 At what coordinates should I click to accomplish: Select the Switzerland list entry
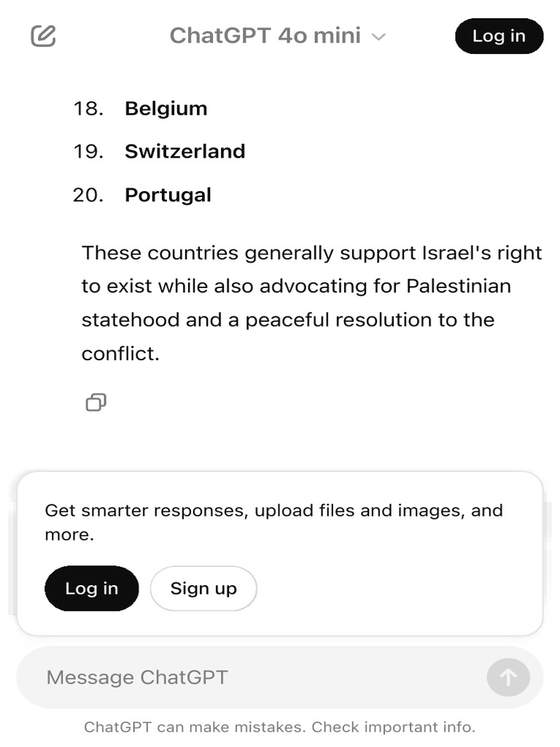click(184, 152)
